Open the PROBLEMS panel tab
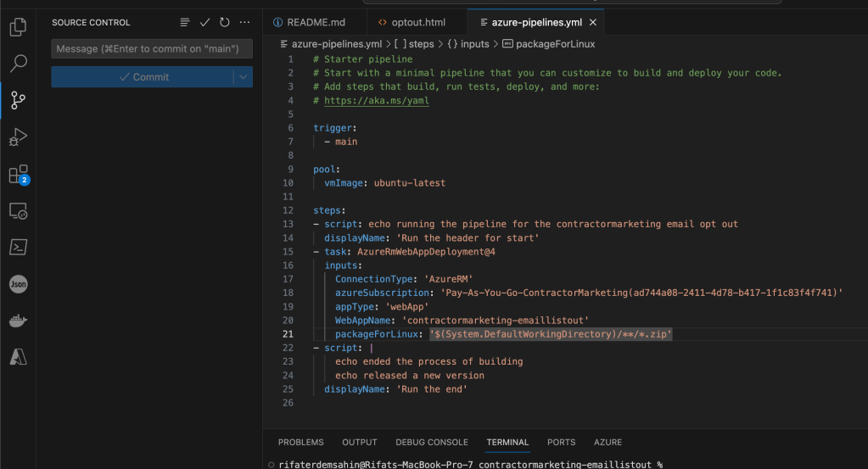This screenshot has height=469, width=868. coord(300,443)
